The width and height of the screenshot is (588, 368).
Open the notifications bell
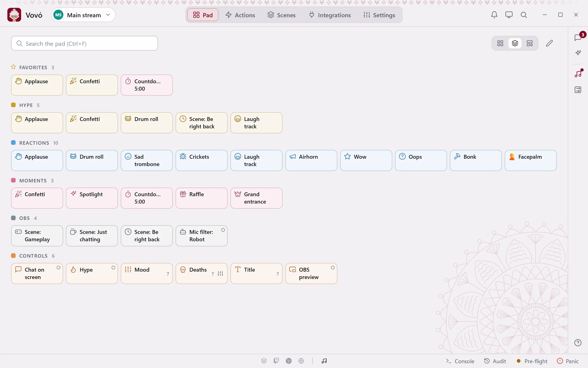[494, 15]
